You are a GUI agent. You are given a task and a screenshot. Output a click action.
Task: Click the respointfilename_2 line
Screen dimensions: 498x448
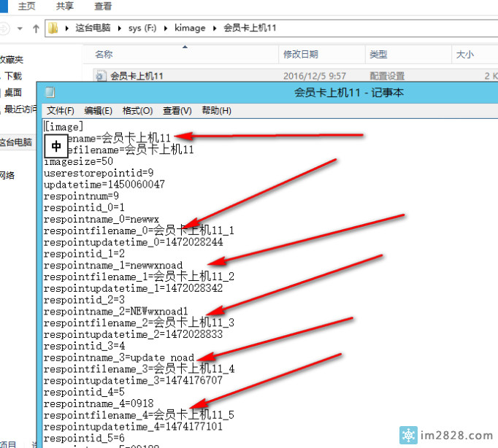click(139, 323)
